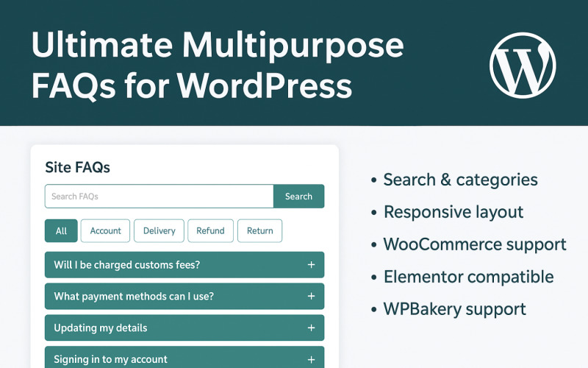Screen dimensions: 588x368
Task: Click the WordPress logo icon
Action: [x=523, y=63]
